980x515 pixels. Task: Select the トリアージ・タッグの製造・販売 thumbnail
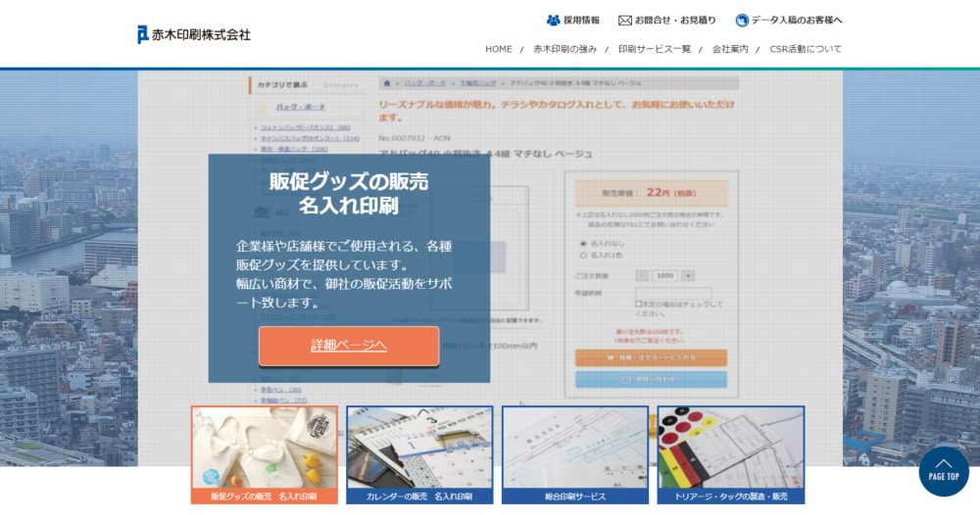click(x=731, y=455)
